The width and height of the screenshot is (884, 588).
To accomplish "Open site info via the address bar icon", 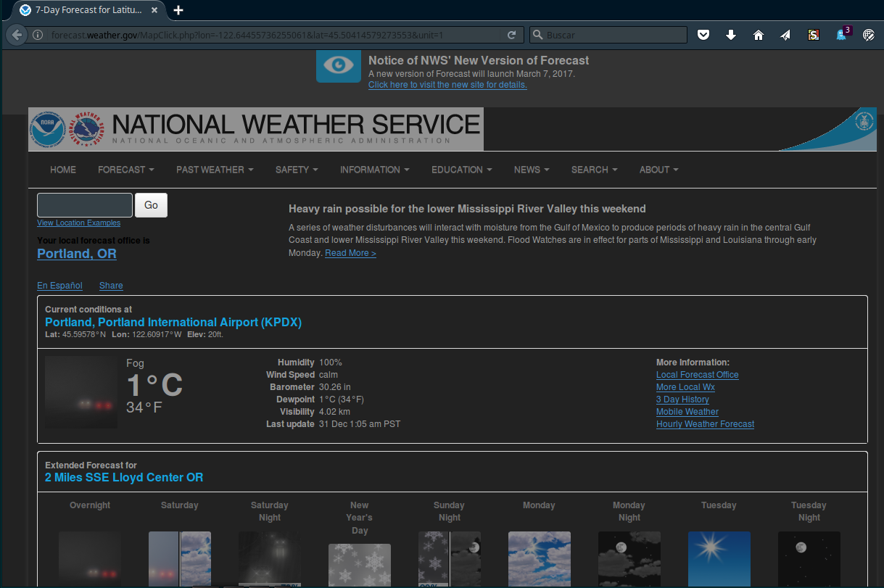I will click(37, 33).
